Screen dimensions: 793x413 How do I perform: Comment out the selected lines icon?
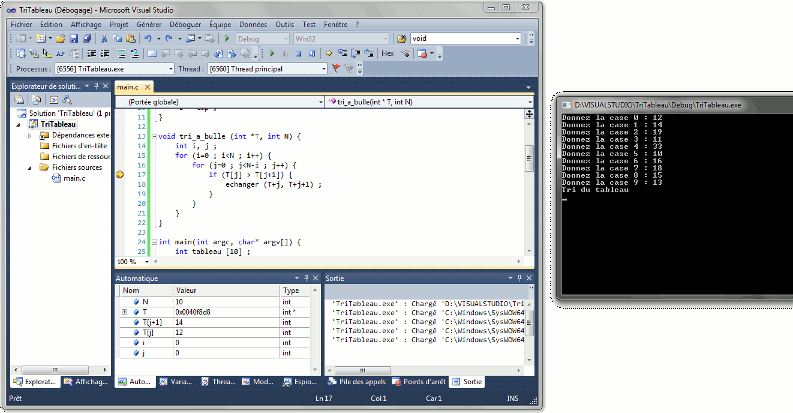(x=121, y=54)
